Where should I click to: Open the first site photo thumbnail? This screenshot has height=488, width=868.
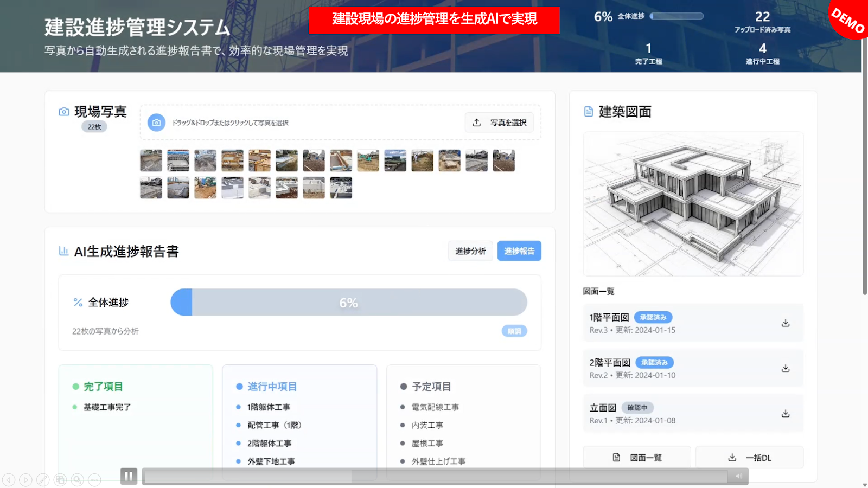click(151, 160)
